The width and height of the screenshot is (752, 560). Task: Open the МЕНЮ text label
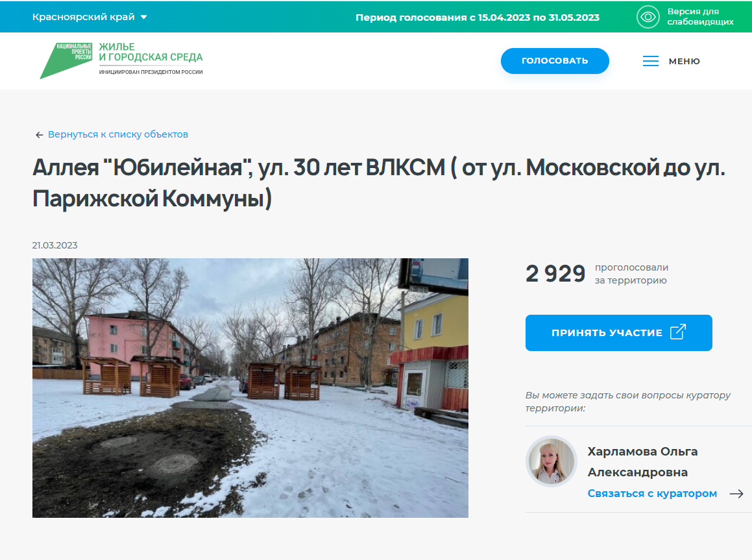coord(685,62)
